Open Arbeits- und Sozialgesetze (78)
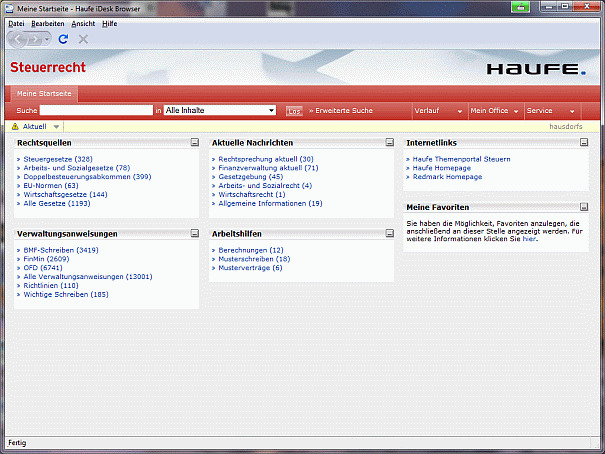Viewport: 605px width, 454px height. tap(77, 168)
